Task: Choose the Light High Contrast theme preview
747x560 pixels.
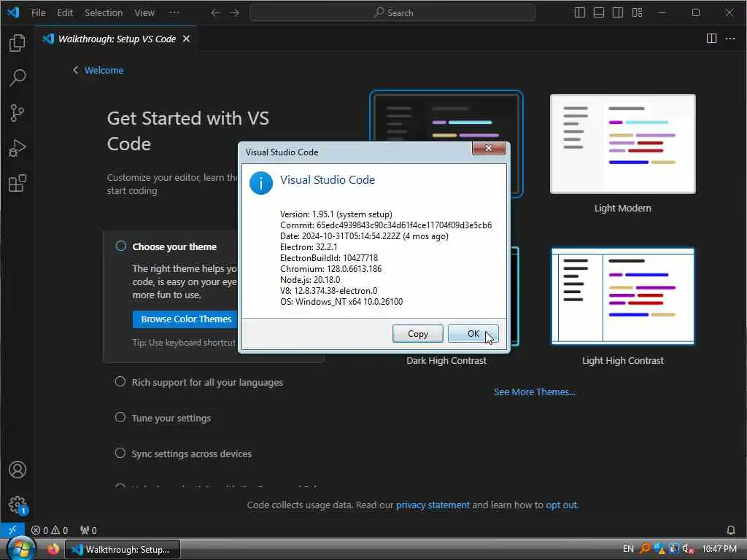Action: click(623, 296)
